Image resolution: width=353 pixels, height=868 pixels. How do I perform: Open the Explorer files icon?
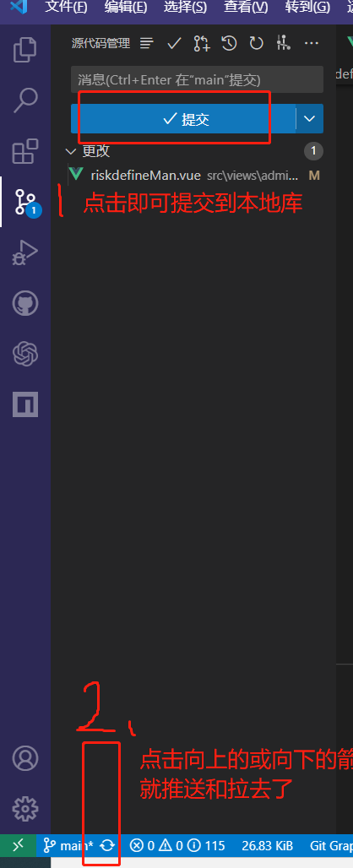tap(24, 49)
